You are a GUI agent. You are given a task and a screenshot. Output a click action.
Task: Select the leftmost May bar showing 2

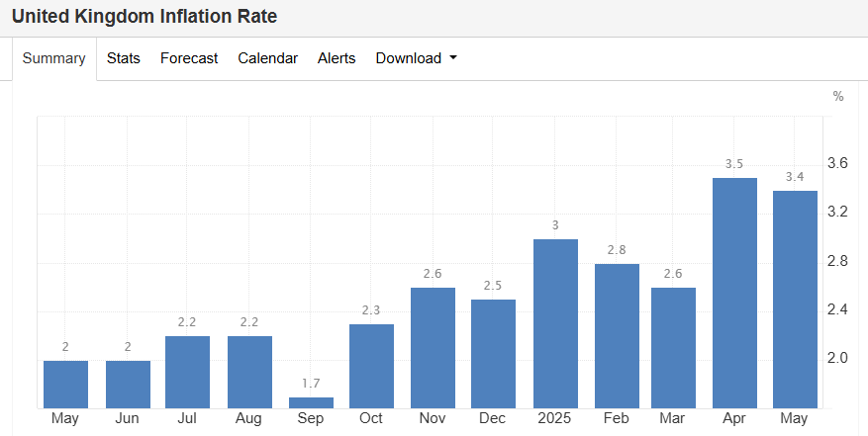[65, 384]
